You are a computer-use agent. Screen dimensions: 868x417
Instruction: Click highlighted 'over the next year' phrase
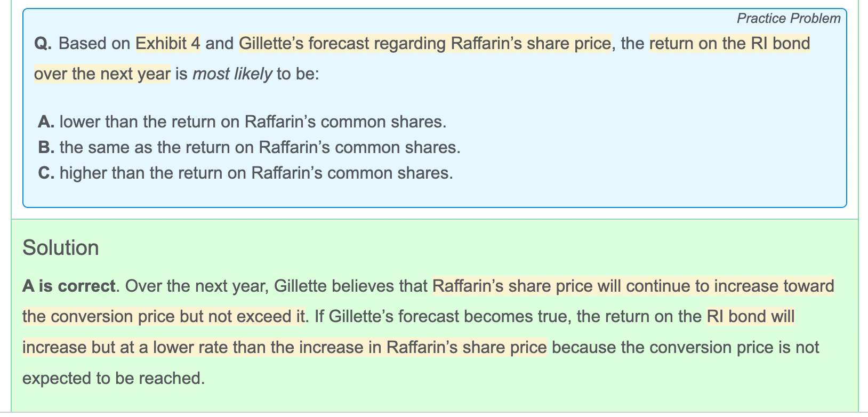[x=102, y=74]
